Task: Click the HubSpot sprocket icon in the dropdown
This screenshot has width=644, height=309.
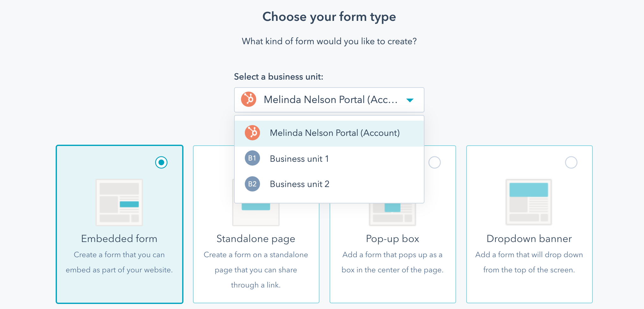Action: click(x=252, y=133)
